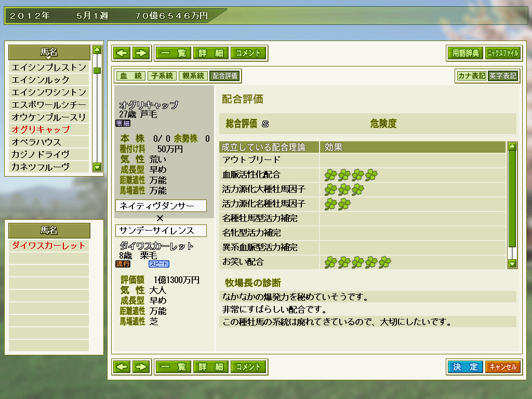
Task: Click the 零細 badge under オグリキャップ
Action: tap(123, 123)
